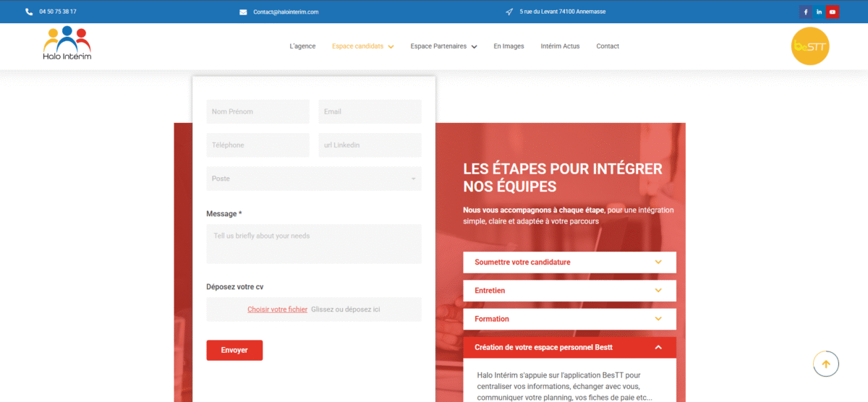Viewport: 868px width, 402px height.
Task: Click the Message * label
Action: [224, 214]
